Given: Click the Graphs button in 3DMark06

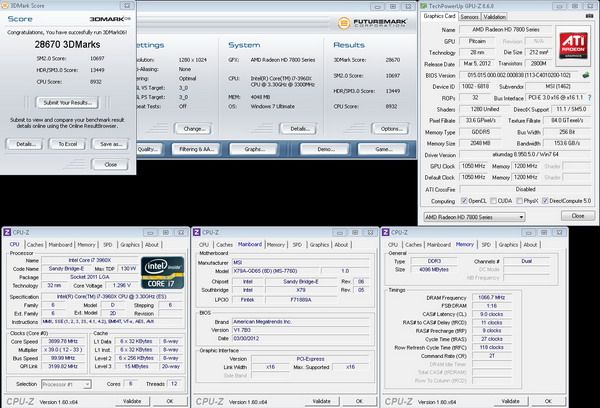Looking at the screenshot, I should (x=253, y=149).
